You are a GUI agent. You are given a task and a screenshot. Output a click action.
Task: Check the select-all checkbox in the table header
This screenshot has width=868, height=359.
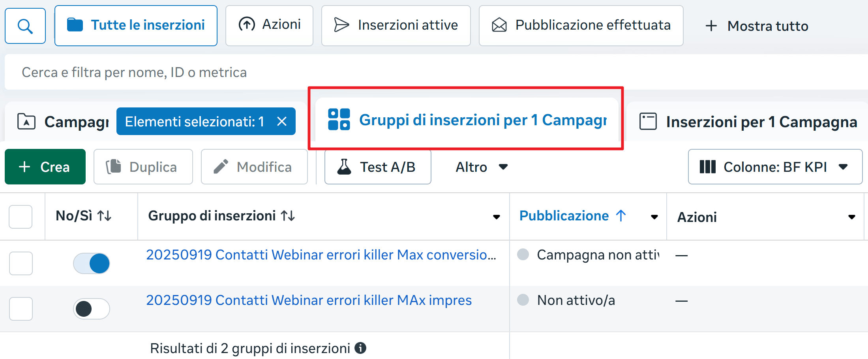coord(20,216)
